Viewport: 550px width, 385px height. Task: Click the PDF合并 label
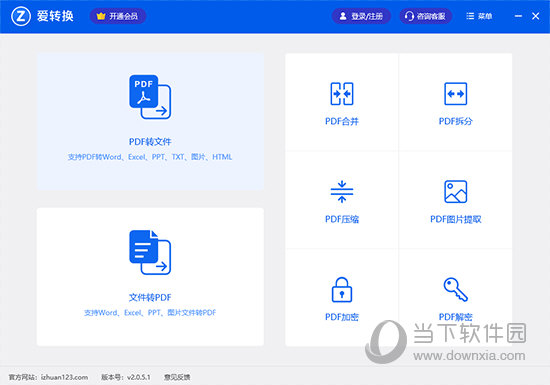click(342, 121)
